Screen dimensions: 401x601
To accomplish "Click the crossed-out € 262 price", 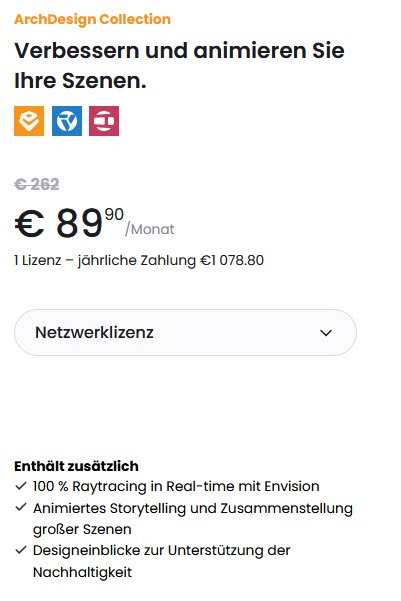I will click(x=37, y=184).
